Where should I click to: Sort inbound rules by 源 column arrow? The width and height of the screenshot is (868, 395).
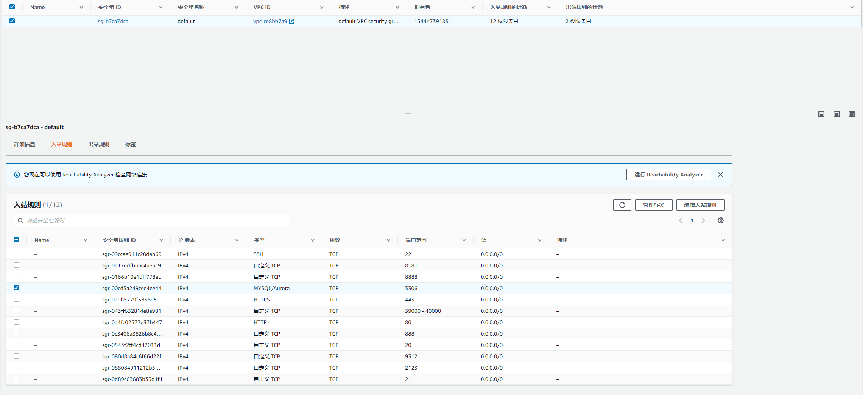pos(540,240)
